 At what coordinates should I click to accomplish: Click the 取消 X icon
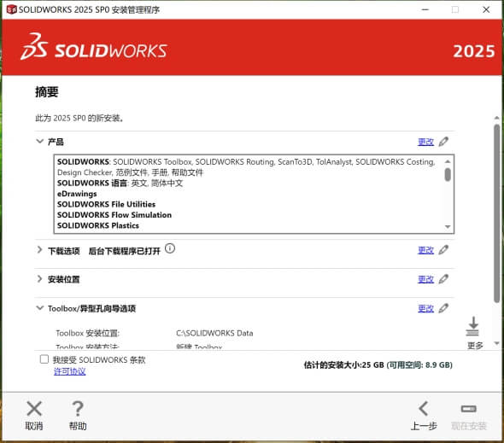[34, 409]
